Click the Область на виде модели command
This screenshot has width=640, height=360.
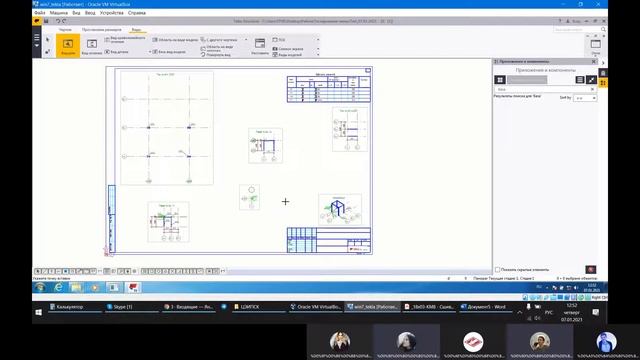[176, 40]
